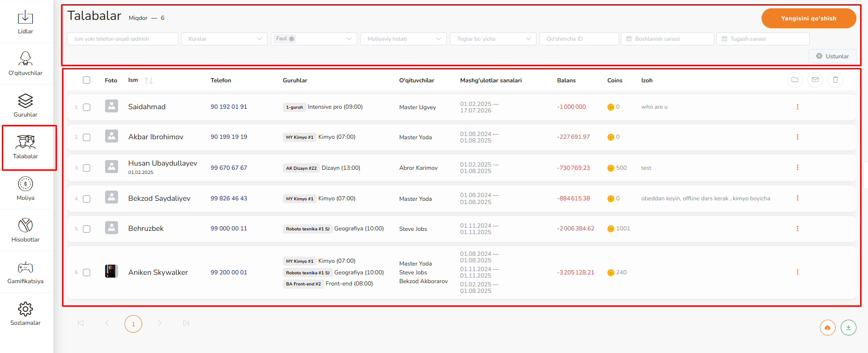The height and width of the screenshot is (353, 868).
Task: Sort students by Ism column arrows
Action: pos(149,81)
